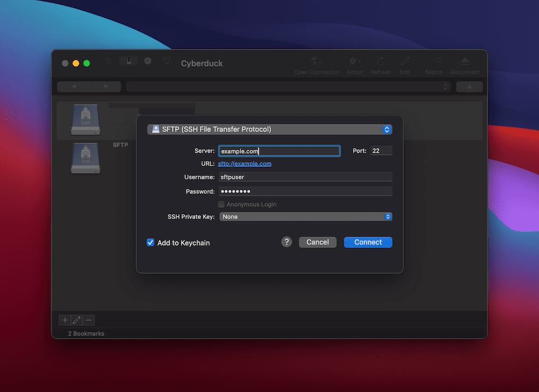Click the green zoom window button

click(x=87, y=63)
